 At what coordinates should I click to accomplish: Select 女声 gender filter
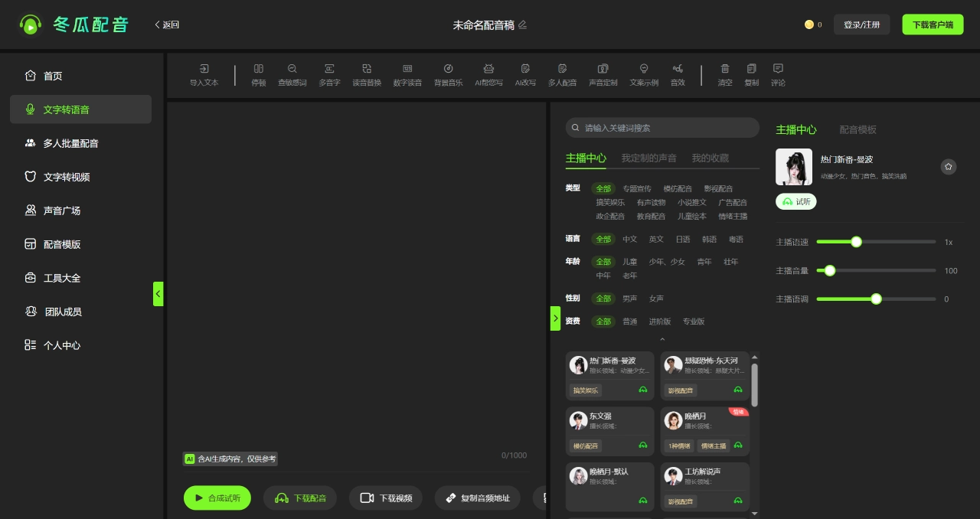(x=656, y=299)
